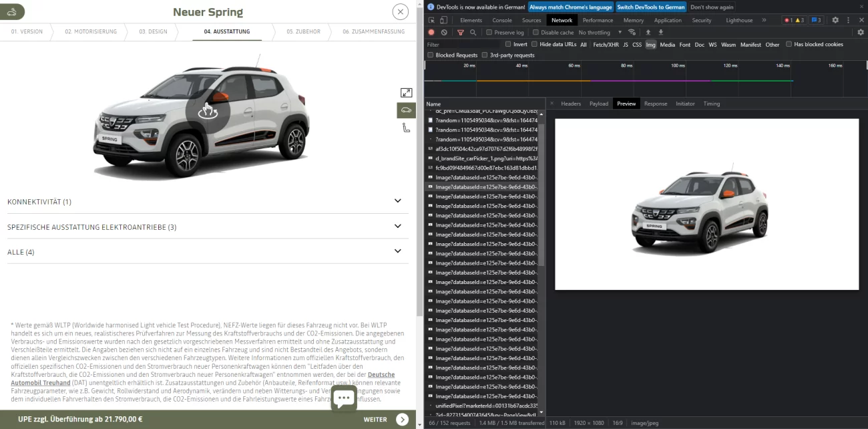
Task: Go to step 03. DESIGN
Action: [152, 31]
